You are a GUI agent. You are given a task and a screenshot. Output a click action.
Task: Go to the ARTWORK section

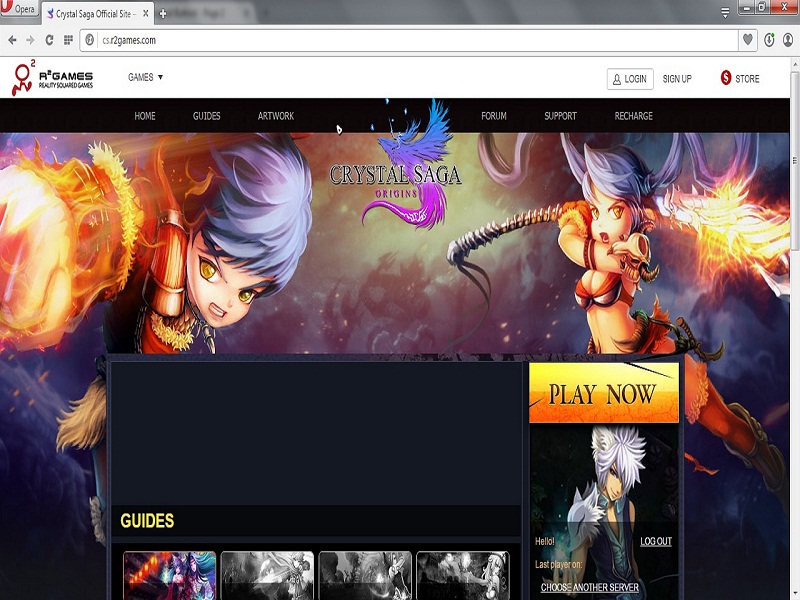[276, 116]
